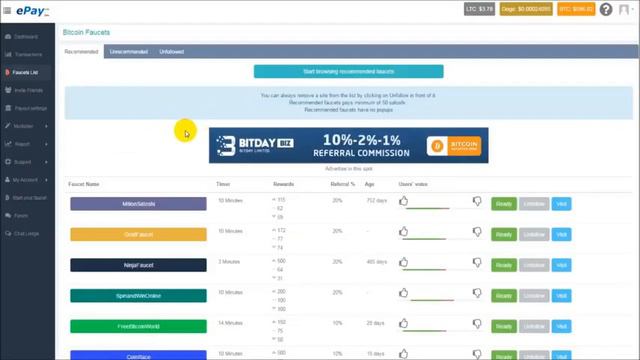Click the Bitcoin Faucets page title

point(86,32)
